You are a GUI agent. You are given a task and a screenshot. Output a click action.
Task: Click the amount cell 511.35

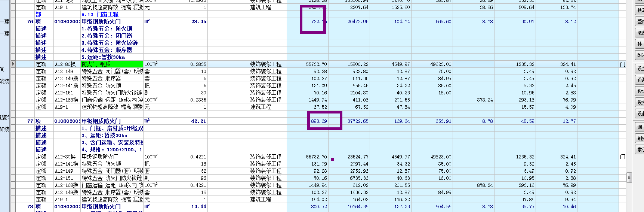tap(360, 78)
